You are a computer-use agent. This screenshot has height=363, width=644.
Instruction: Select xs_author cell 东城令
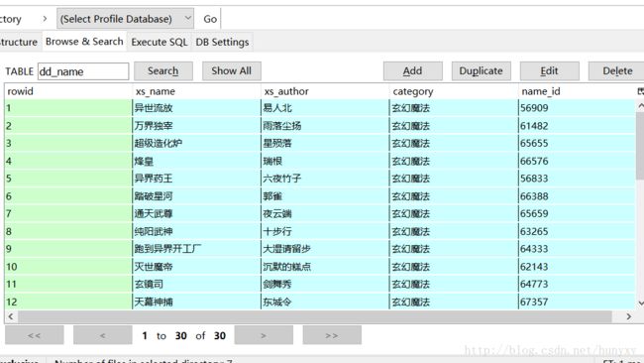pyautogui.click(x=325, y=302)
